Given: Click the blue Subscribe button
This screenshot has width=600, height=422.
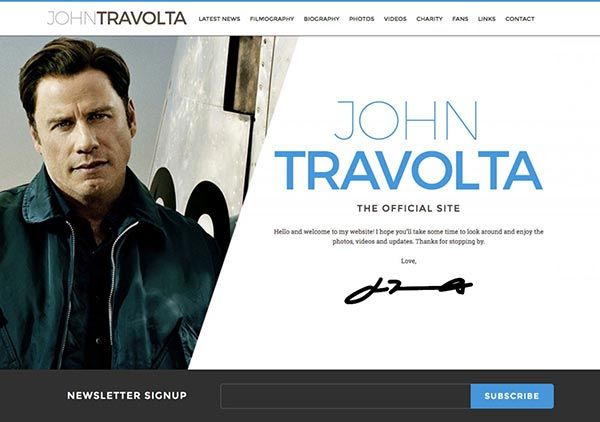Looking at the screenshot, I should [x=512, y=396].
